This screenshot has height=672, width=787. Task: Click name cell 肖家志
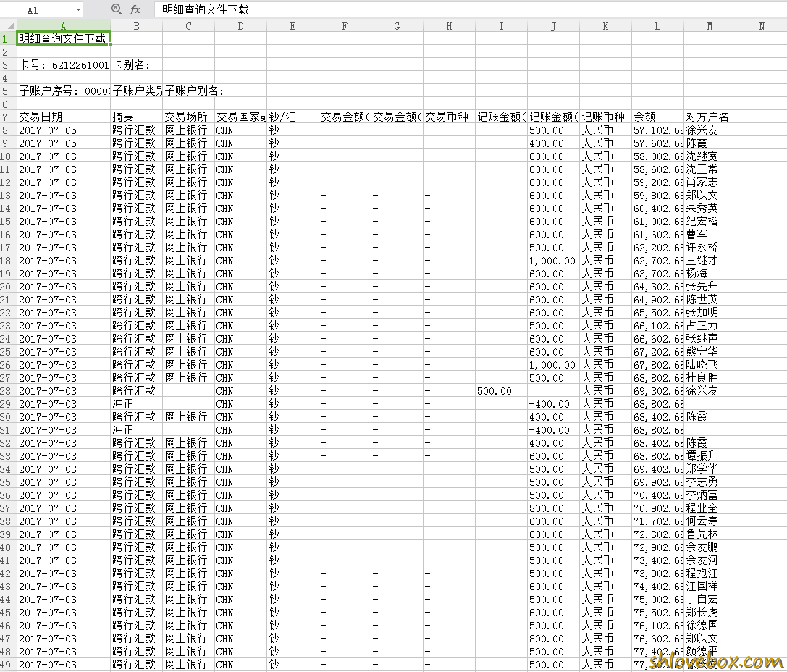tap(710, 182)
